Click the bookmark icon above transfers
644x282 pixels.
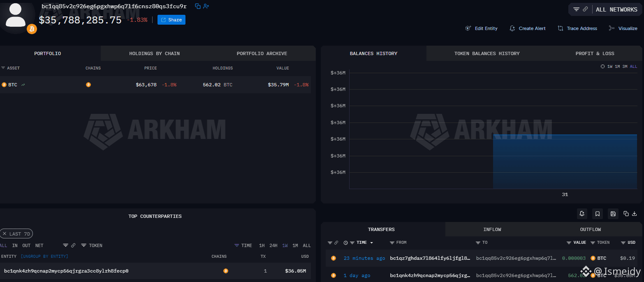coord(598,213)
